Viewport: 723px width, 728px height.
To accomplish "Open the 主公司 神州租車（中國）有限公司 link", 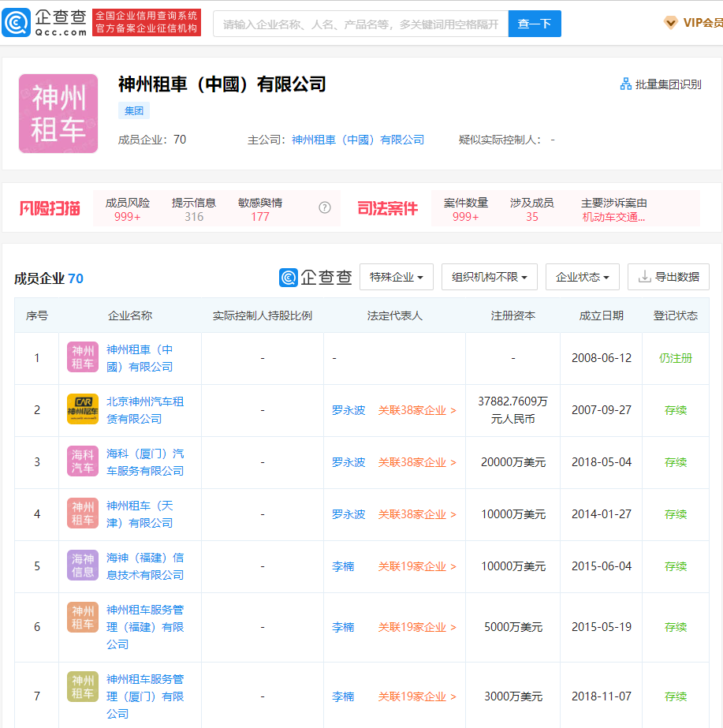I will click(358, 140).
